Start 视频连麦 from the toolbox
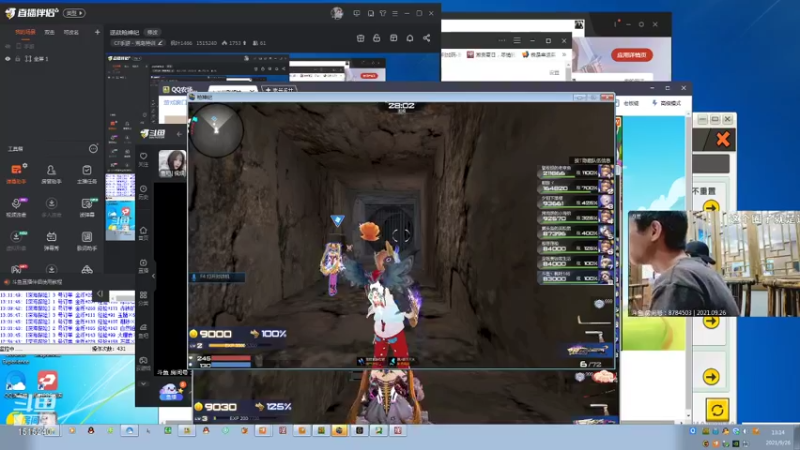 point(16,207)
